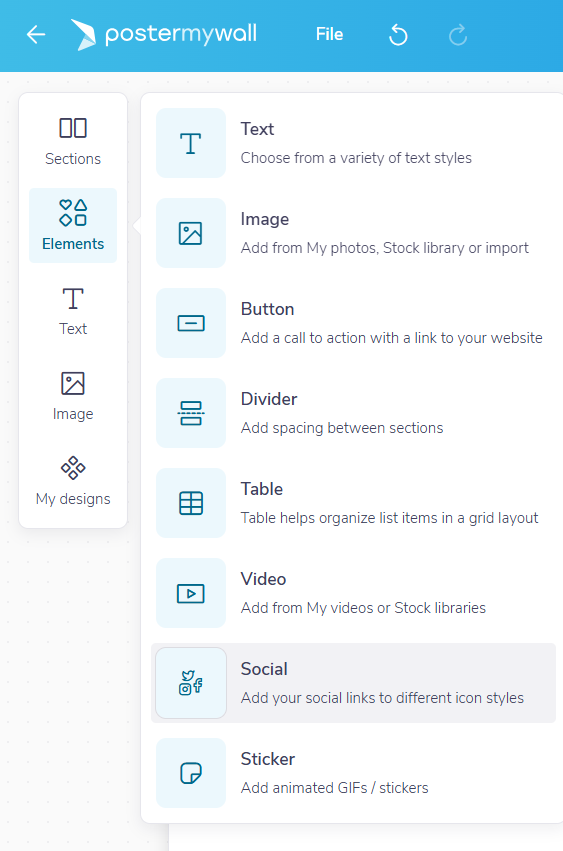This screenshot has width=563, height=851.
Task: Click the PosterMyWall logo
Action: tap(164, 35)
